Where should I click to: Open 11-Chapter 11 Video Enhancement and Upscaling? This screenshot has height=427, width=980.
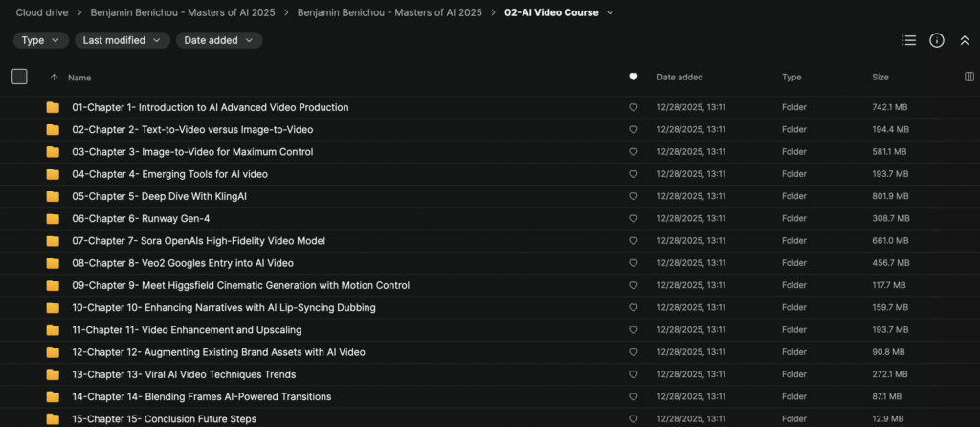click(187, 330)
